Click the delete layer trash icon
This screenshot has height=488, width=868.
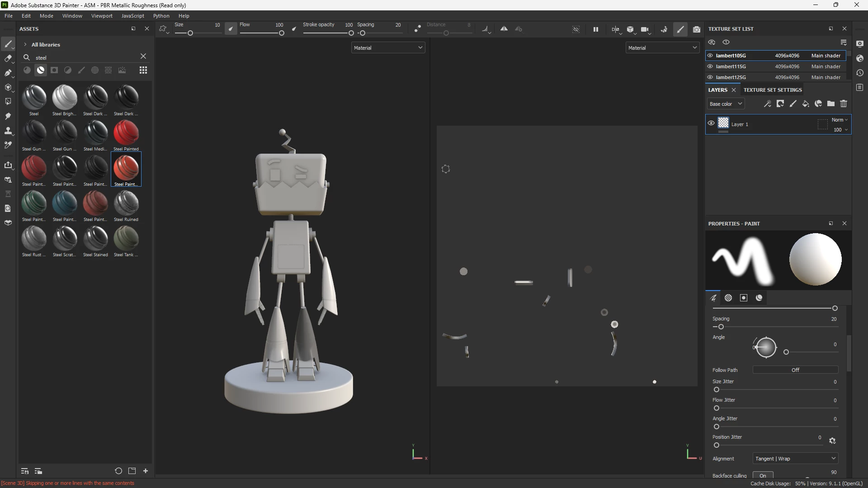844,104
